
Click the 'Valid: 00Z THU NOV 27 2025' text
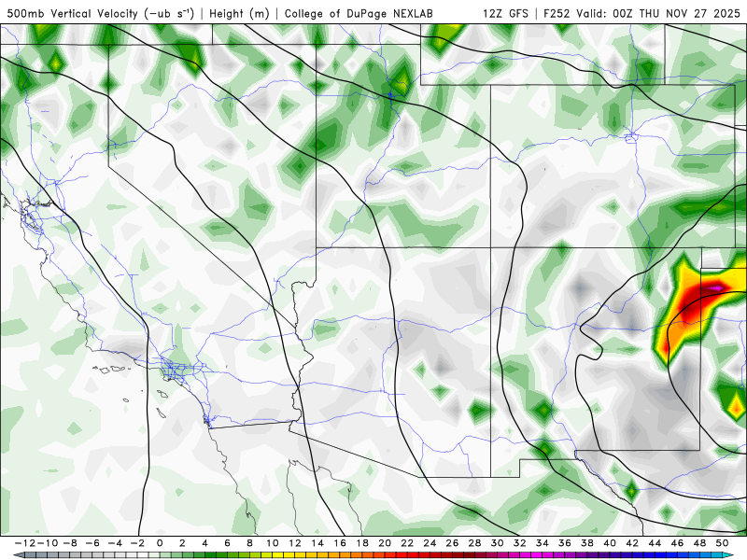pyautogui.click(x=658, y=13)
